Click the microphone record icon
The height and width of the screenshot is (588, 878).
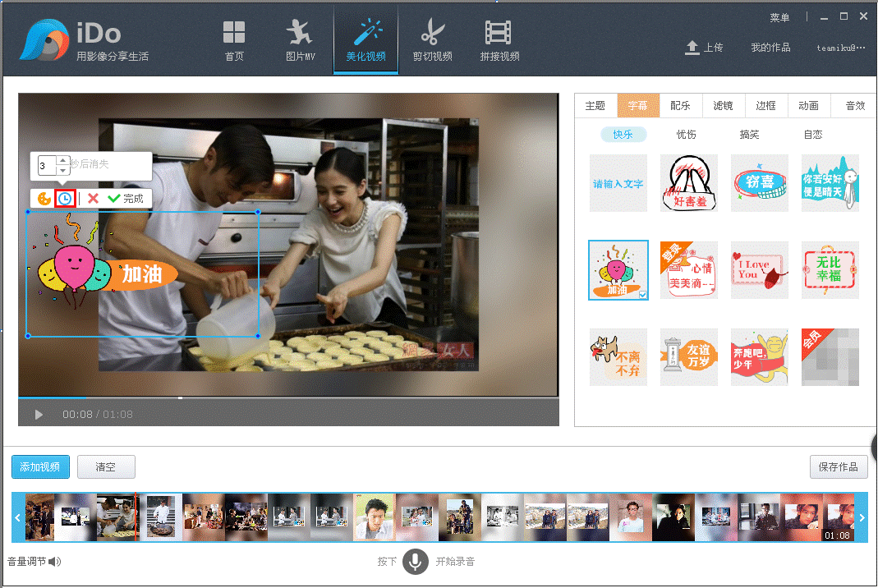coord(416,562)
